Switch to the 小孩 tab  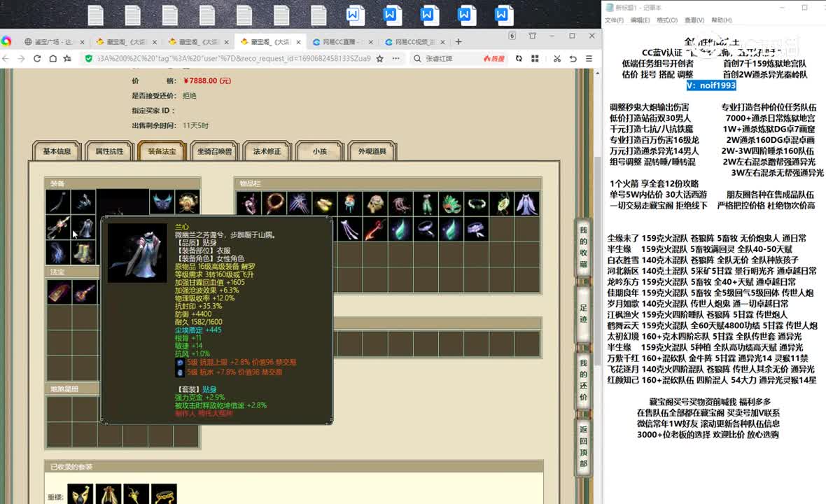coord(320,151)
